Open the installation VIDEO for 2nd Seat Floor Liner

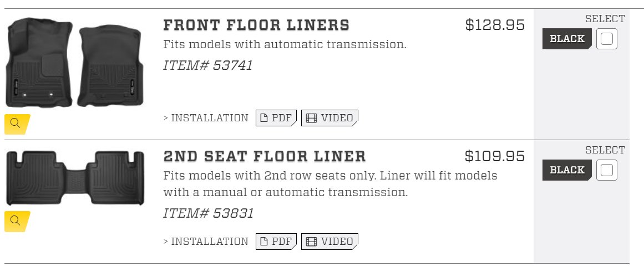[x=330, y=242]
